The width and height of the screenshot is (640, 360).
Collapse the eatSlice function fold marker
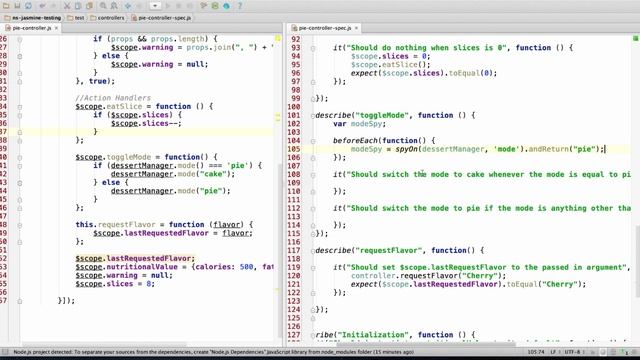20,107
